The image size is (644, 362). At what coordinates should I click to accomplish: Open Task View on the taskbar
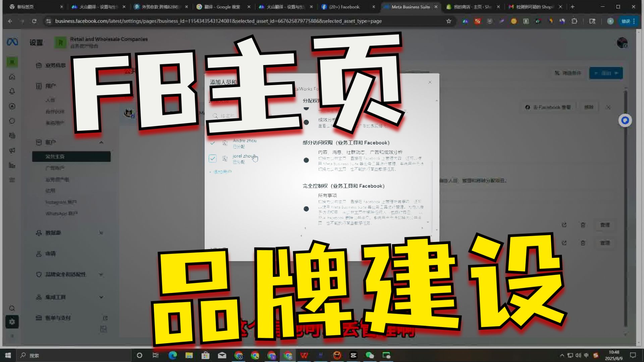tap(155, 355)
